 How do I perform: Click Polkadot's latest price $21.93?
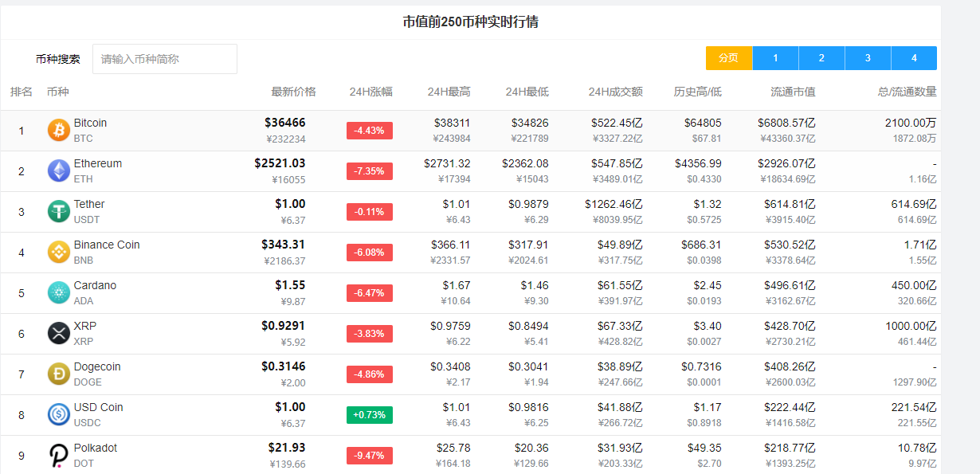click(287, 448)
